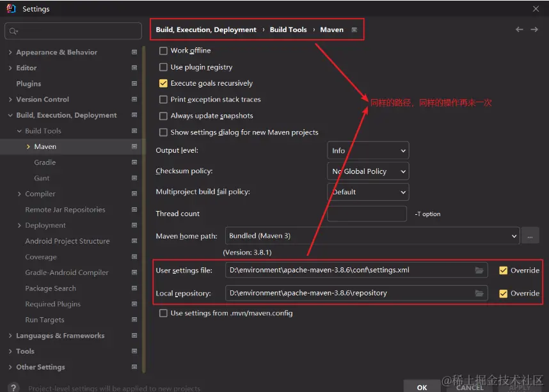Go back with the left arrow
This screenshot has width=549, height=392.
point(519,29)
